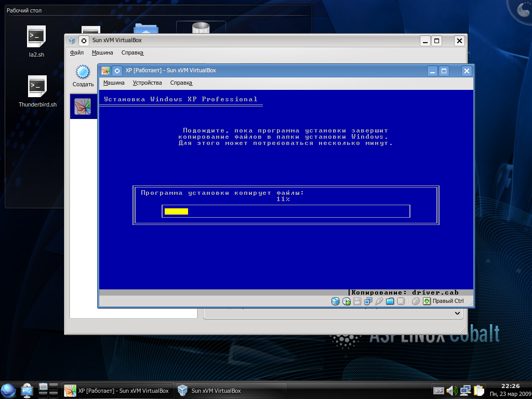Open Машина menu in VirtualBox Manager
The image size is (532, 399).
102,52
